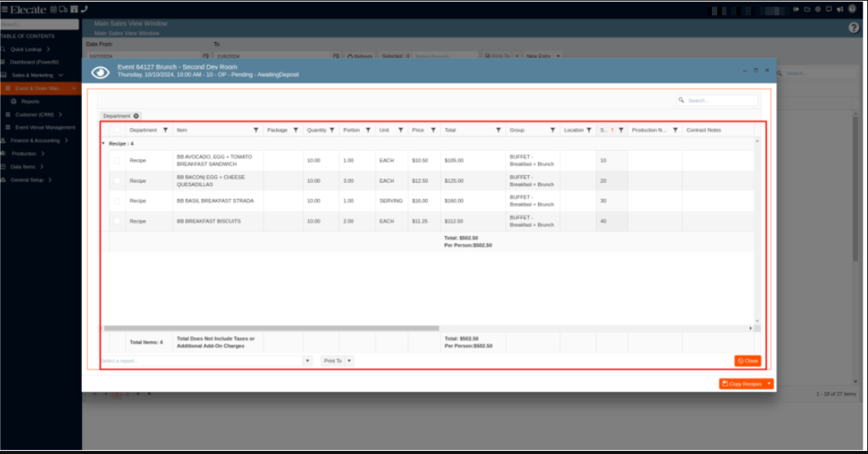
Task: Toggle the select-all header checkbox
Action: coord(117,130)
